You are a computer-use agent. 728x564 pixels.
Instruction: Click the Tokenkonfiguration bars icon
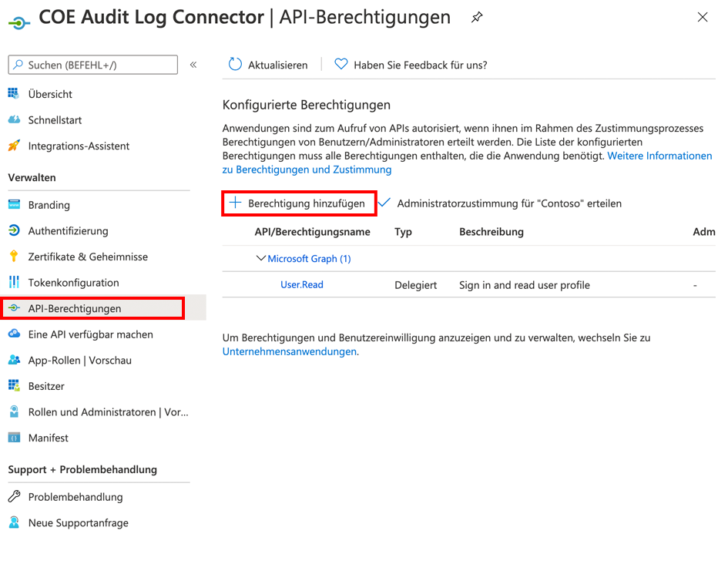coord(14,282)
